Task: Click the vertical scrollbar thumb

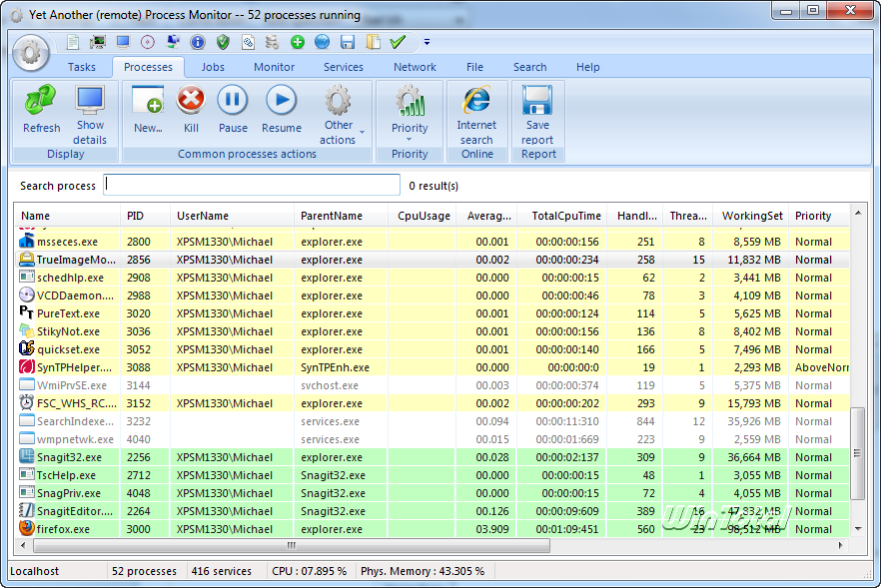Action: point(858,453)
